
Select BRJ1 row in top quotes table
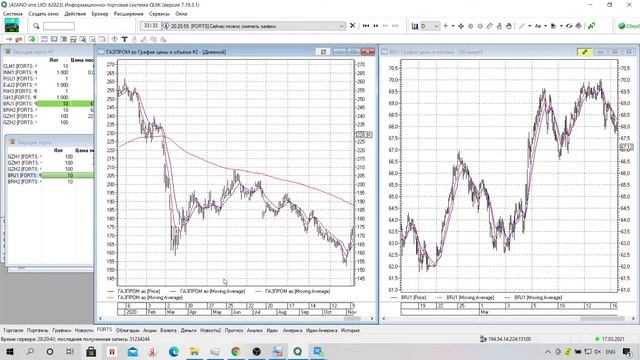tap(48, 104)
